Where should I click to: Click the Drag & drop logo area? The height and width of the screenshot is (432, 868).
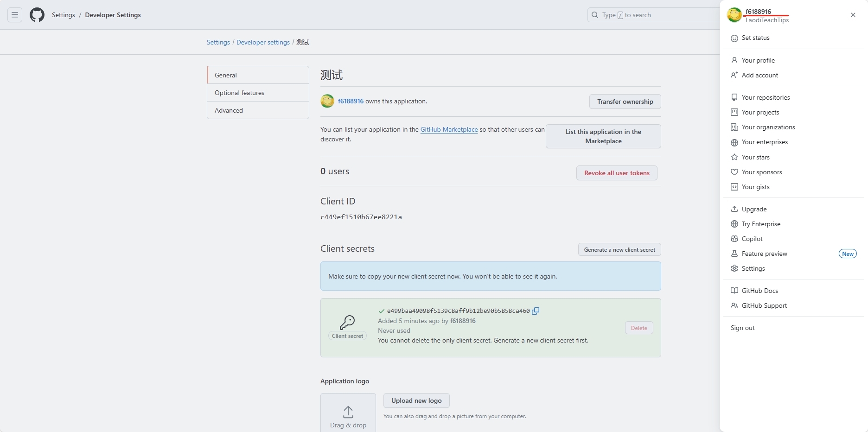point(348,413)
